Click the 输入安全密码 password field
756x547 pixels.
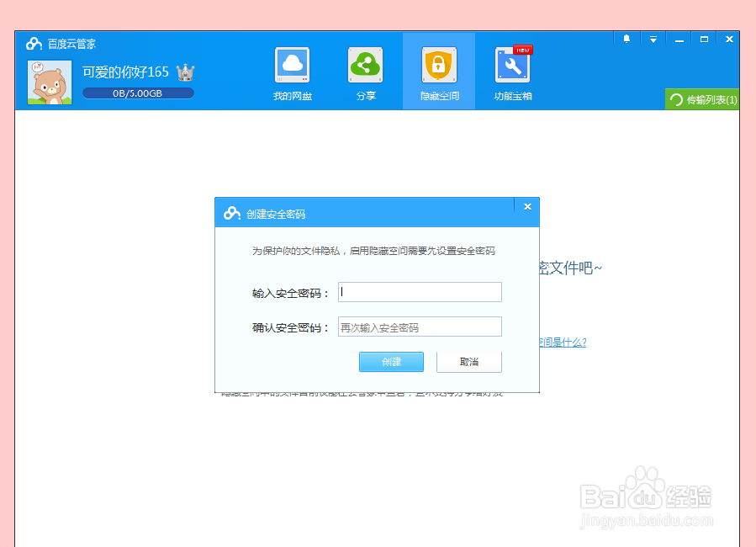click(x=419, y=291)
